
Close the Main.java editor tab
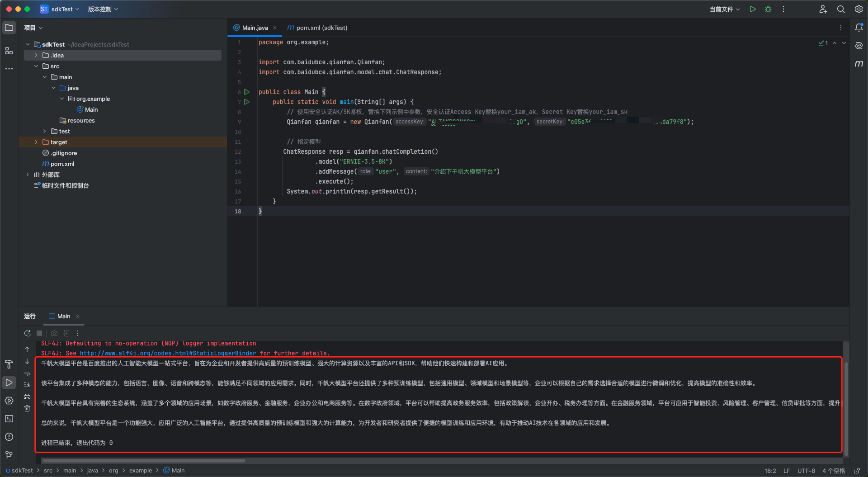(x=275, y=28)
